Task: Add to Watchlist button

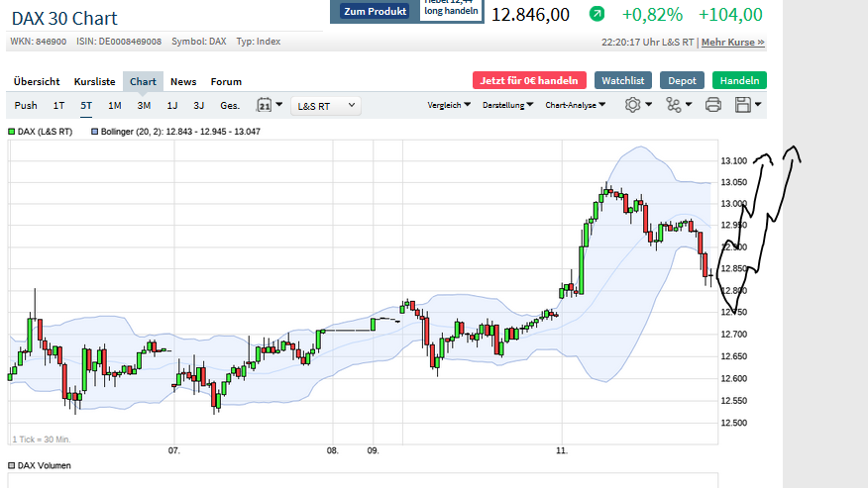Action: [623, 80]
